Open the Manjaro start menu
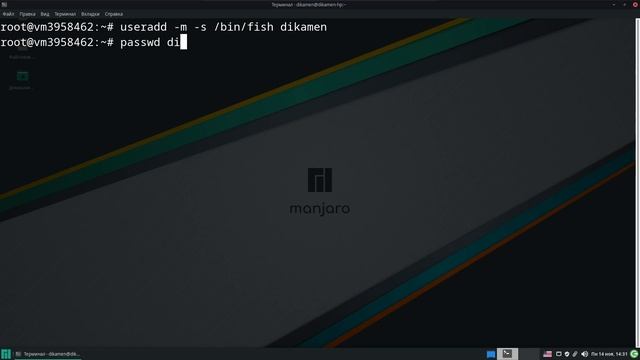 pyautogui.click(x=6, y=354)
